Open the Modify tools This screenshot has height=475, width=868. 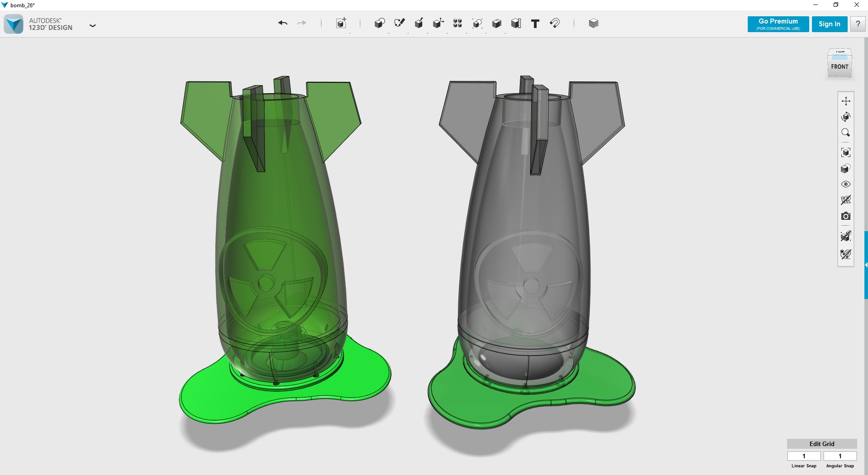438,24
